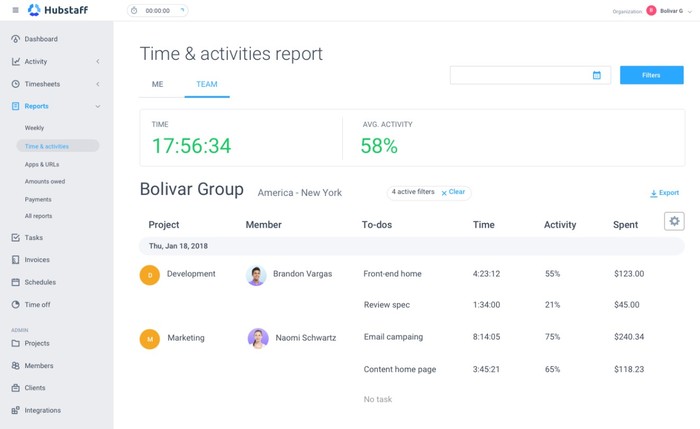Switch to the TEAM tab

point(207,84)
